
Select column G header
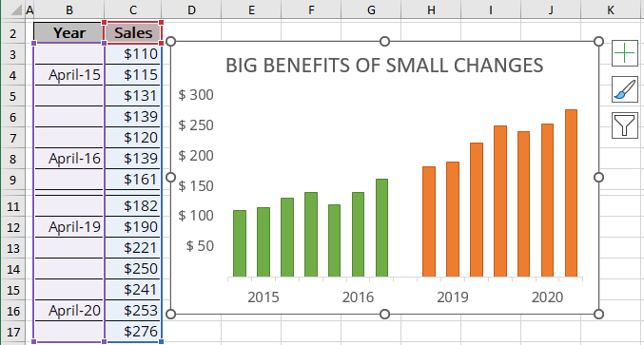pyautogui.click(x=371, y=10)
